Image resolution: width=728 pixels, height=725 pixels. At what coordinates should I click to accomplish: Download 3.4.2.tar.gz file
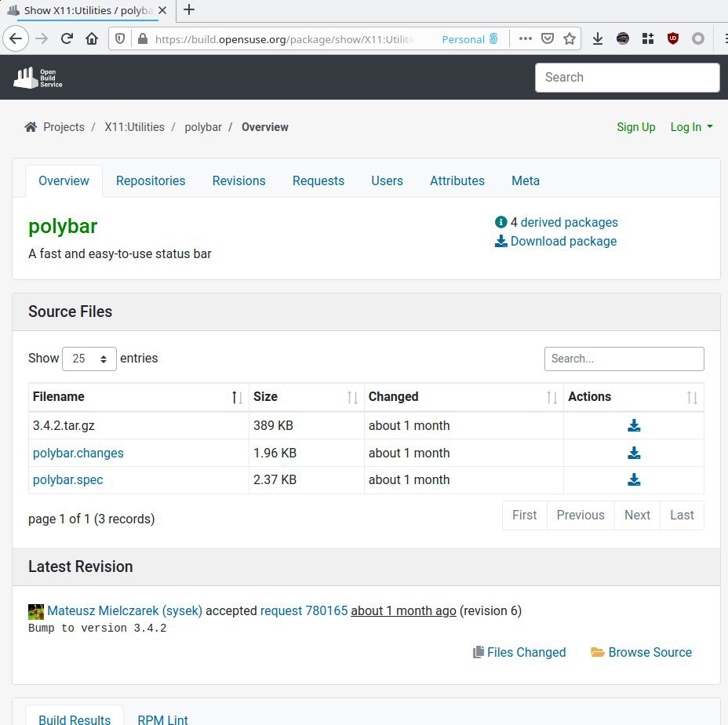click(x=634, y=425)
